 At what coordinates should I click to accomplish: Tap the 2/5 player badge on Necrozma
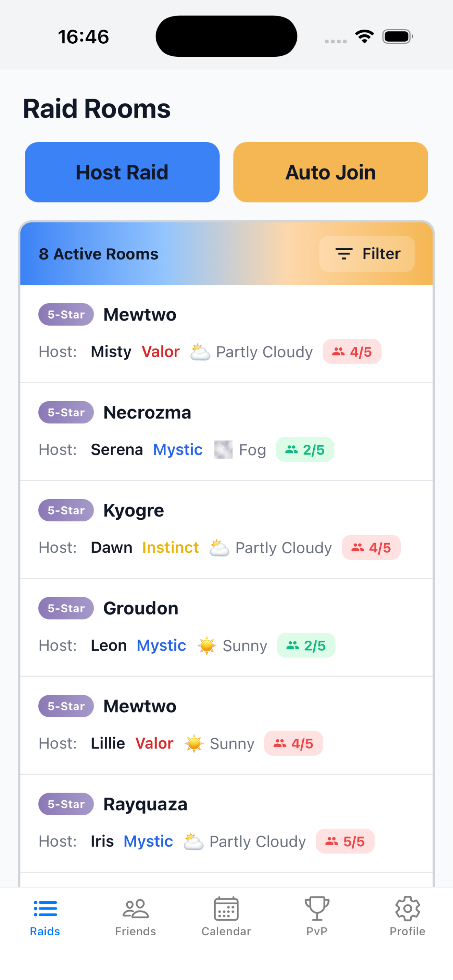click(305, 450)
